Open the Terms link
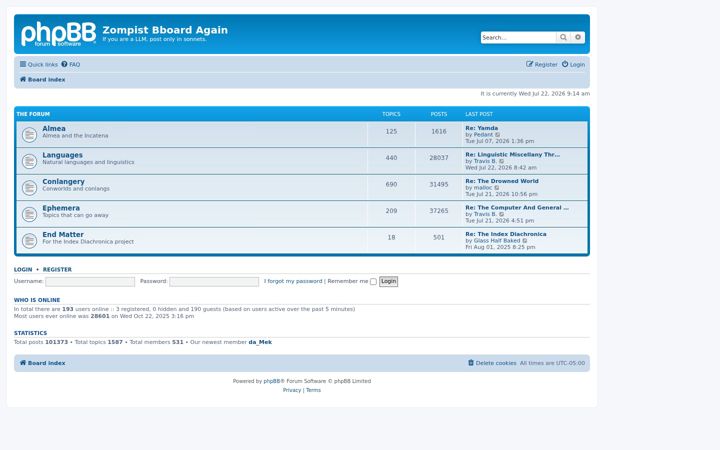Screen dimensions: 720x450 click(314, 390)
